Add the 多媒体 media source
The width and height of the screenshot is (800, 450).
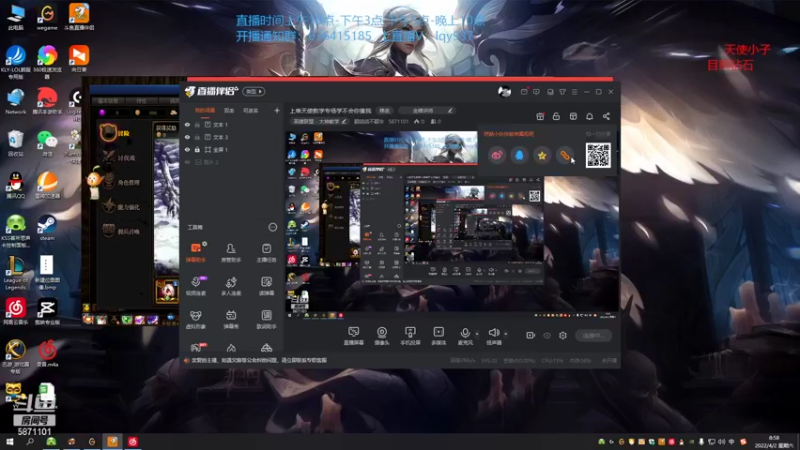tap(438, 336)
